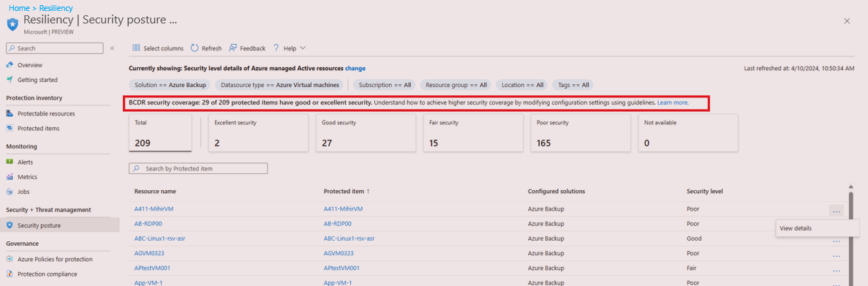Open Getting started in left navigation
Screen dimensions: 868x286
click(x=37, y=80)
